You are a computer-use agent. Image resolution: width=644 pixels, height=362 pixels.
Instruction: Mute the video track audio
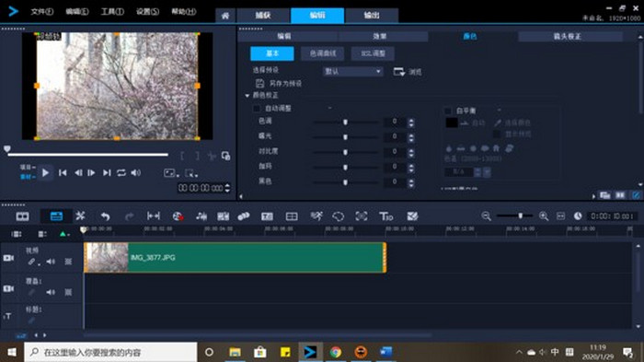pyautogui.click(x=51, y=262)
